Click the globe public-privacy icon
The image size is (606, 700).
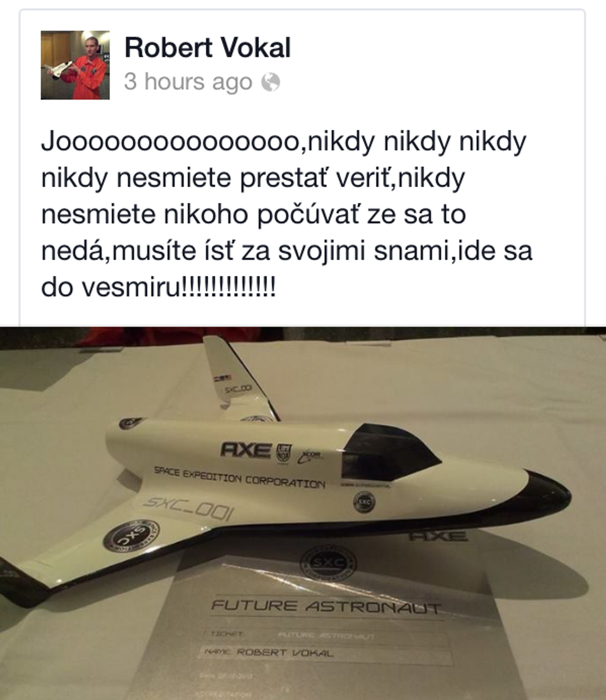[270, 82]
